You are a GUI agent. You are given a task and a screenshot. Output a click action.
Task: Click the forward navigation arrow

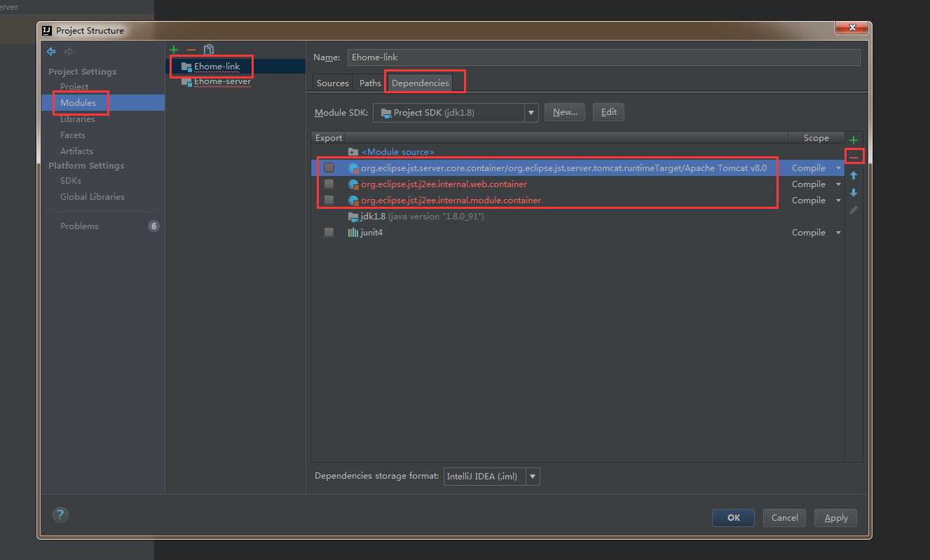pyautogui.click(x=69, y=51)
